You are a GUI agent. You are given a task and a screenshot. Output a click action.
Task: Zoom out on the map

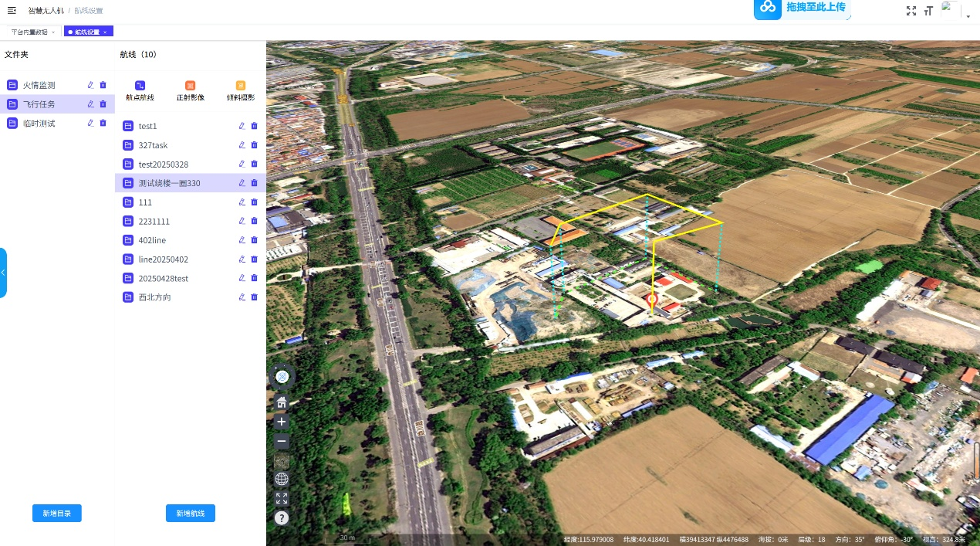[282, 442]
